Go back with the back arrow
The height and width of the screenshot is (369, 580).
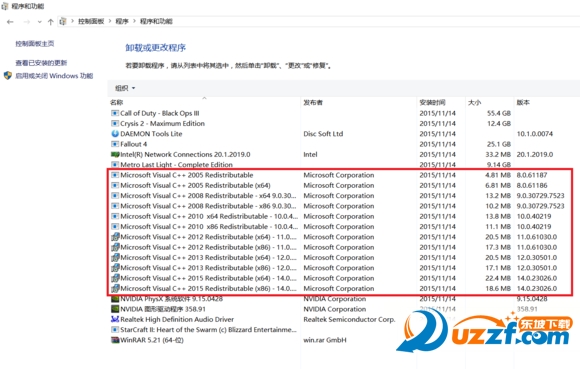coord(10,22)
